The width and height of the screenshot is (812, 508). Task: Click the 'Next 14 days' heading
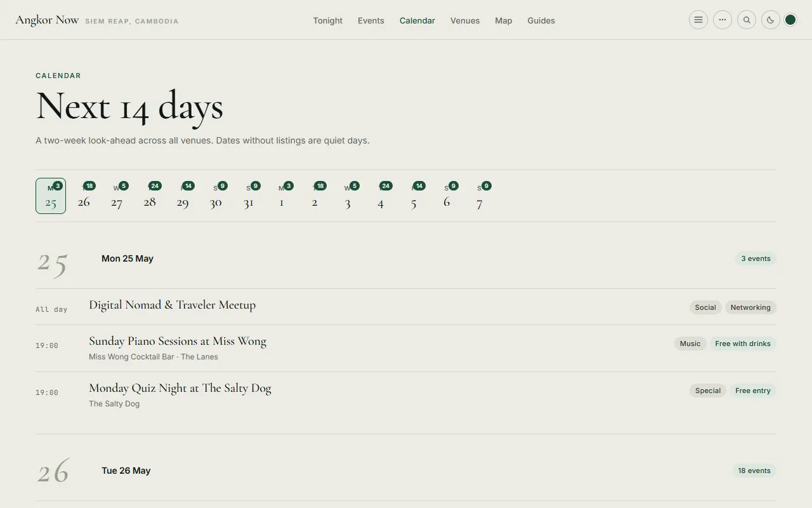point(129,106)
